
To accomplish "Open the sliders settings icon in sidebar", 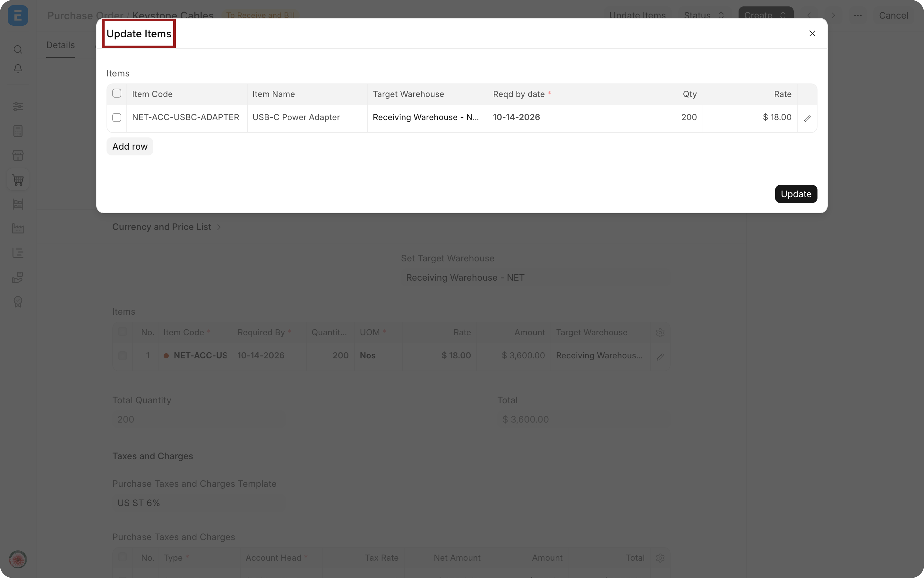I will (18, 107).
